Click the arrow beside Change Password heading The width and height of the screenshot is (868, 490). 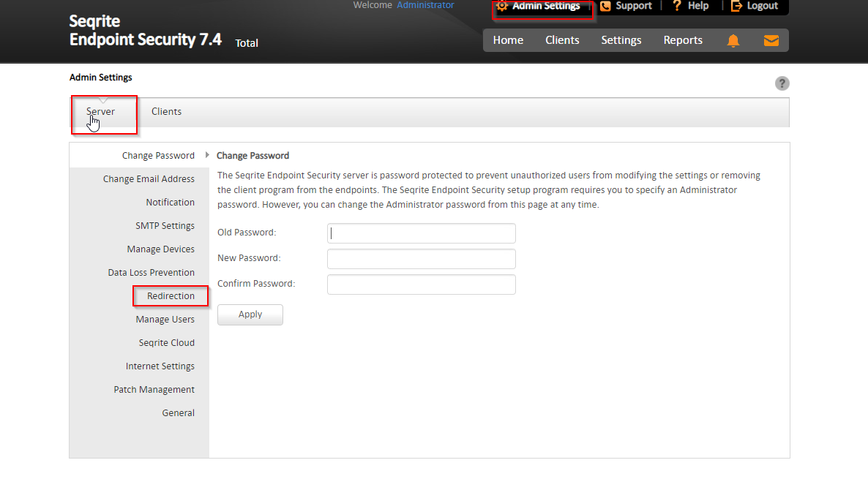[x=207, y=155]
